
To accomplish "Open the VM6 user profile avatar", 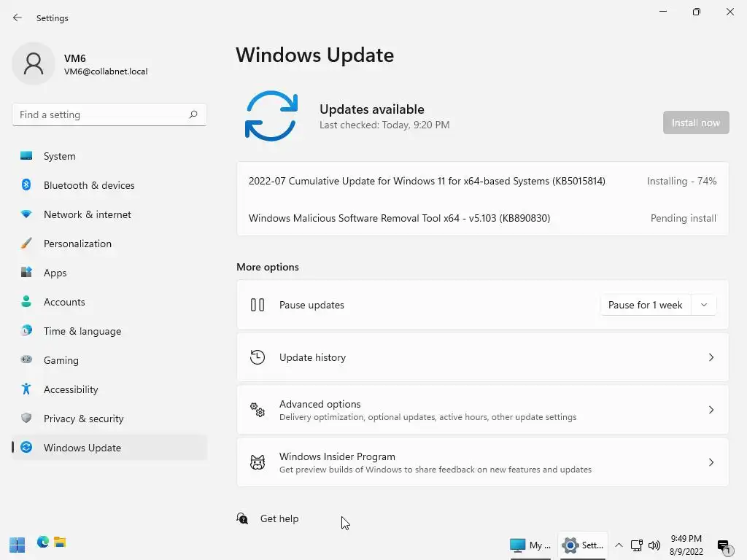I will point(34,63).
